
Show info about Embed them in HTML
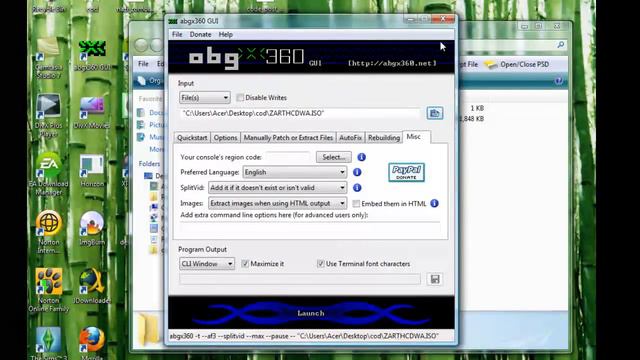click(434, 203)
